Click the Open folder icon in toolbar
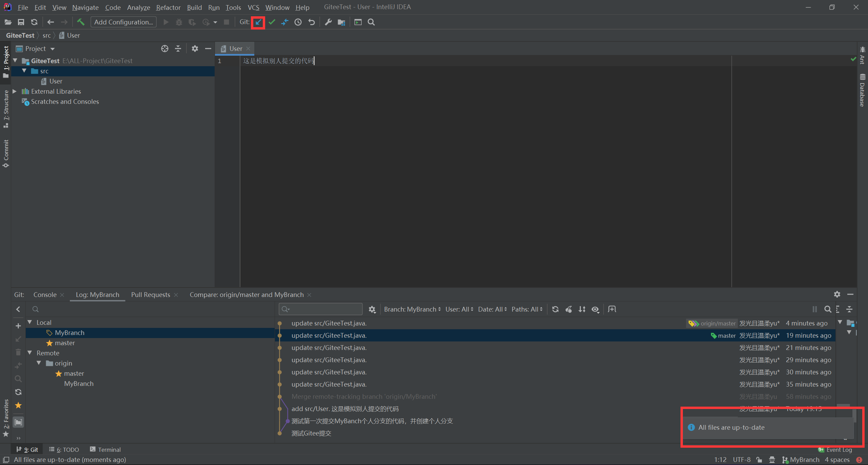 coord(8,22)
